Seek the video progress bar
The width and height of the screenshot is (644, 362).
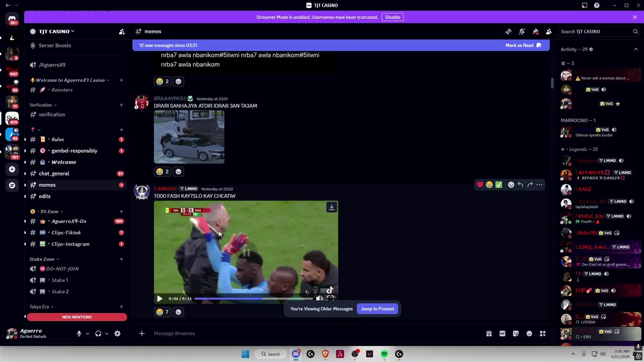tap(254, 299)
